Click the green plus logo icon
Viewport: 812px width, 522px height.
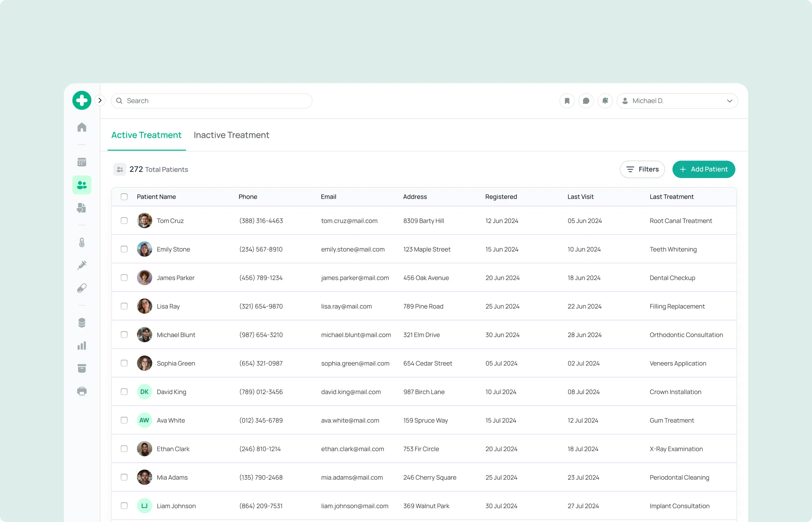(82, 100)
